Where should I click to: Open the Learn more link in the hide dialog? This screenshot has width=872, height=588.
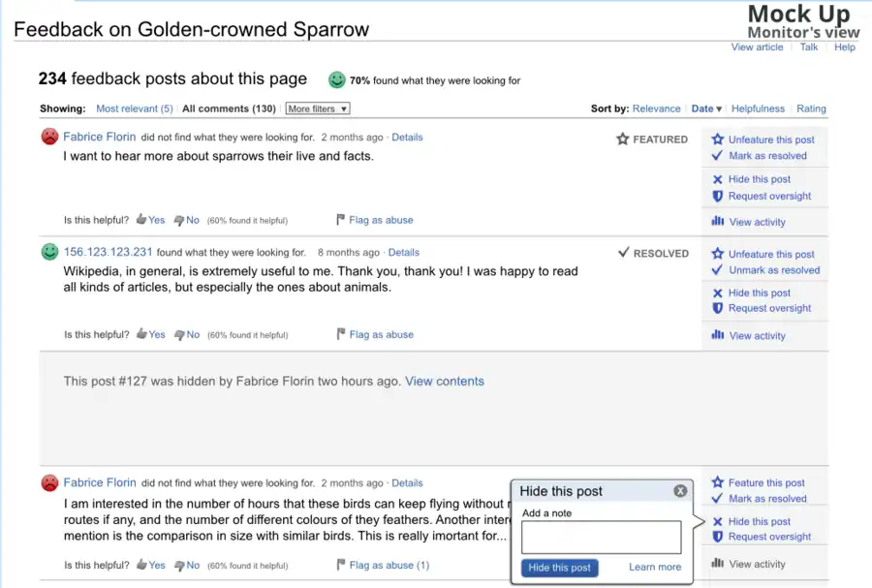654,568
